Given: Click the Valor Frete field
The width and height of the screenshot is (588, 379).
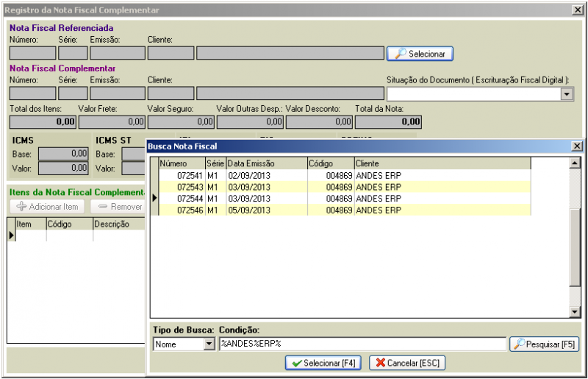Looking at the screenshot, I should point(112,121).
